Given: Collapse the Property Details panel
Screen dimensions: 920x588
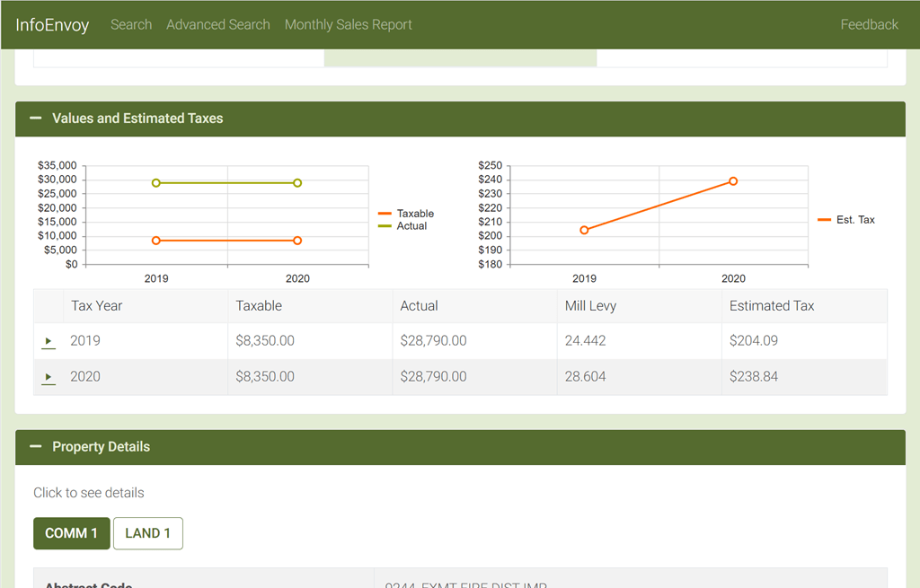Looking at the screenshot, I should coord(35,446).
